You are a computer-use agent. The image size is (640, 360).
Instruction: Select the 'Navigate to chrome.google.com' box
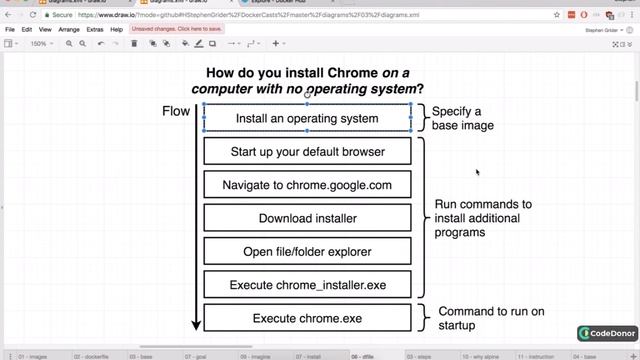307,185
